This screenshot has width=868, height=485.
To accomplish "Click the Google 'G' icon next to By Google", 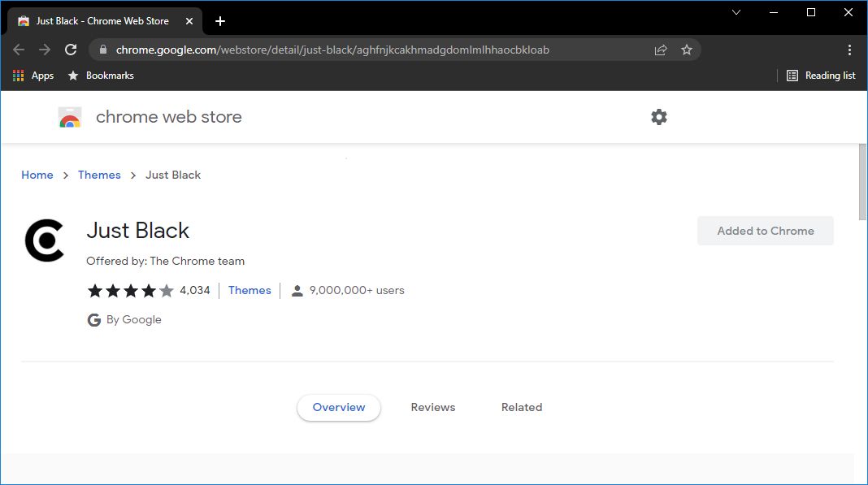I will coord(93,319).
